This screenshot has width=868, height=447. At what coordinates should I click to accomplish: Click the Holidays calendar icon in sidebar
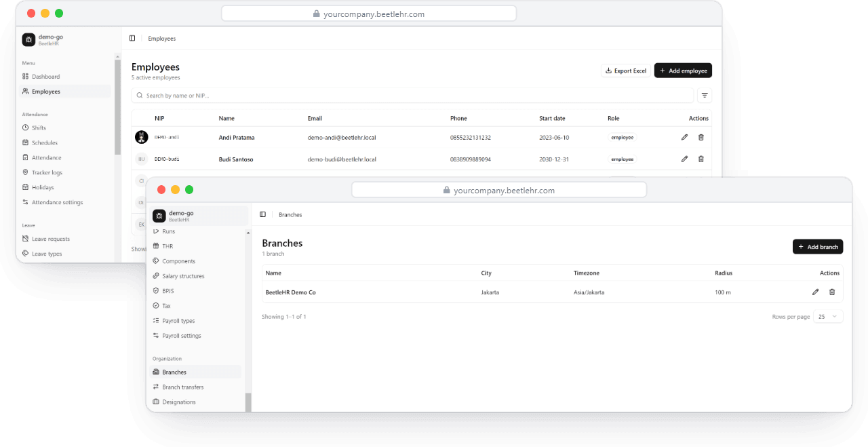point(26,187)
